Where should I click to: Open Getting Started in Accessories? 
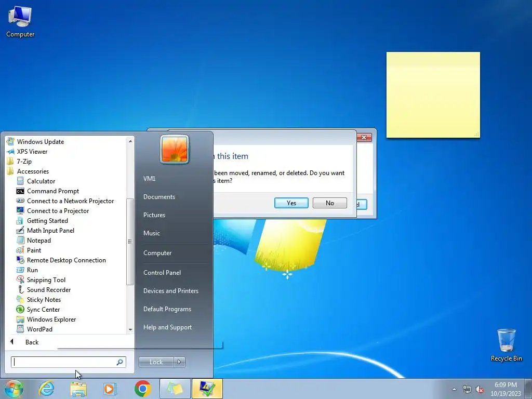pos(47,220)
